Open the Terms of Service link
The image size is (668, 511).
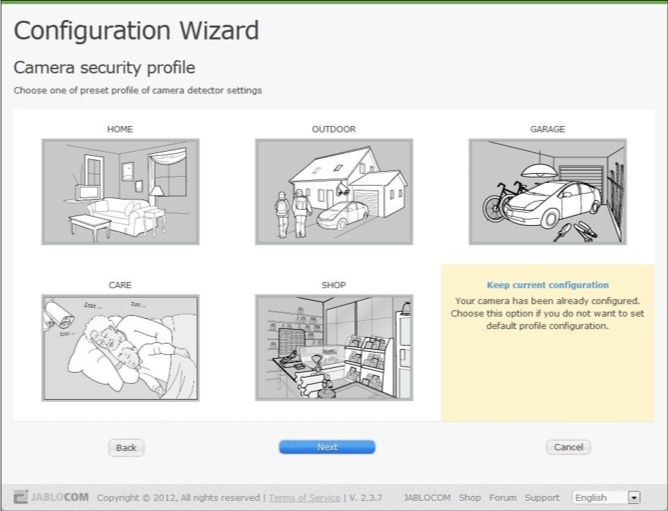click(305, 497)
